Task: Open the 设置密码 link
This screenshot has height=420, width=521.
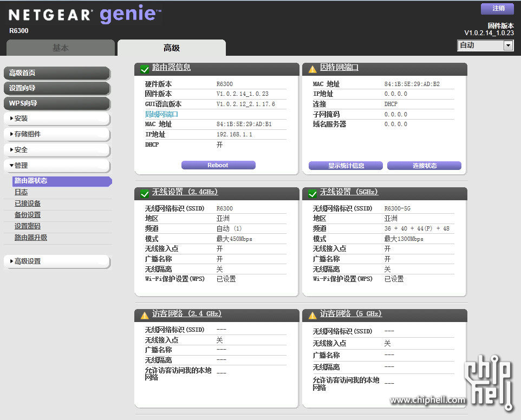Action: [x=28, y=226]
